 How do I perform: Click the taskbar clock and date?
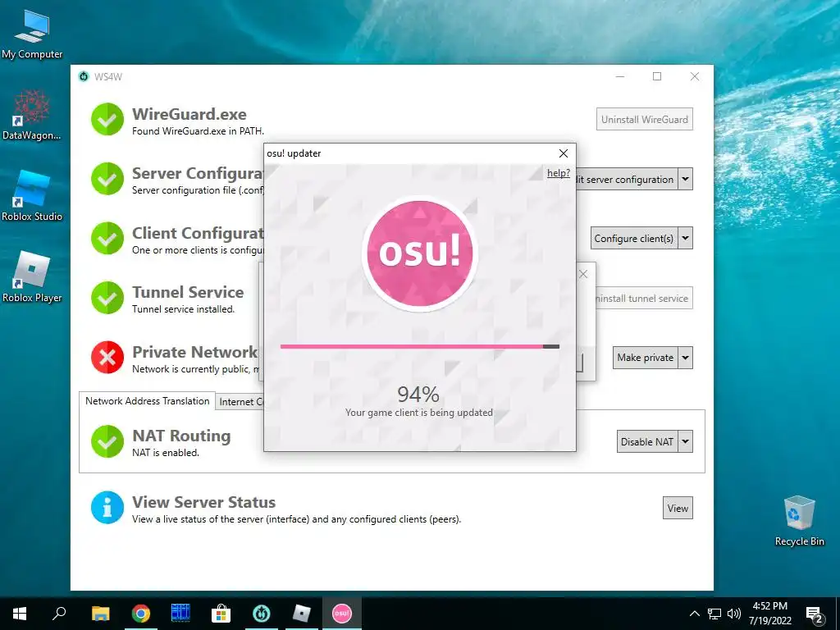click(769, 614)
